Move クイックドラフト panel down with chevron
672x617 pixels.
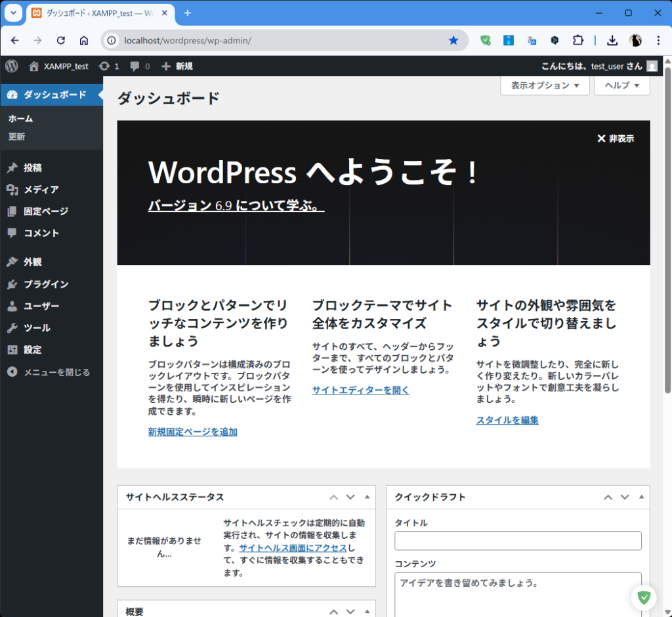tap(625, 497)
